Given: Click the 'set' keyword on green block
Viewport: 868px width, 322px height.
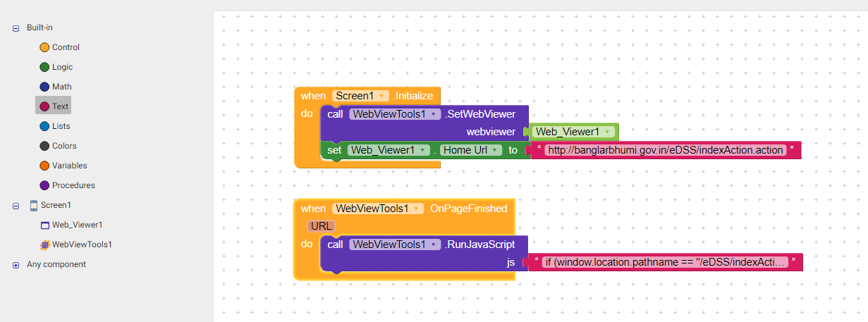Looking at the screenshot, I should click(334, 150).
